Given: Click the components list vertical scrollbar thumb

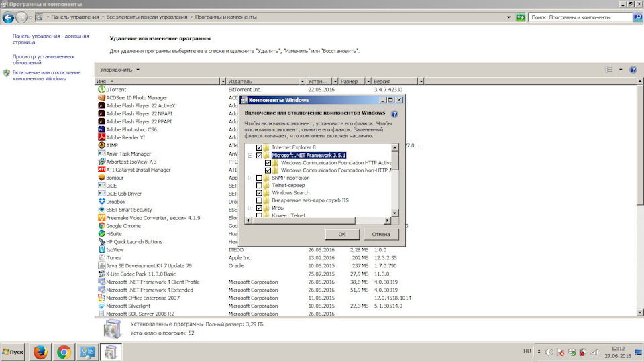Looking at the screenshot, I should pyautogui.click(x=394, y=160).
